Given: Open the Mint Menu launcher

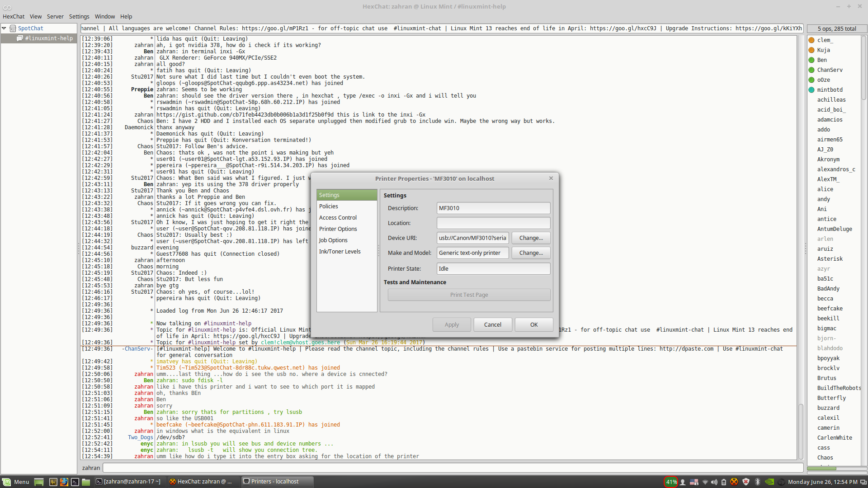Looking at the screenshot, I should coord(16,482).
